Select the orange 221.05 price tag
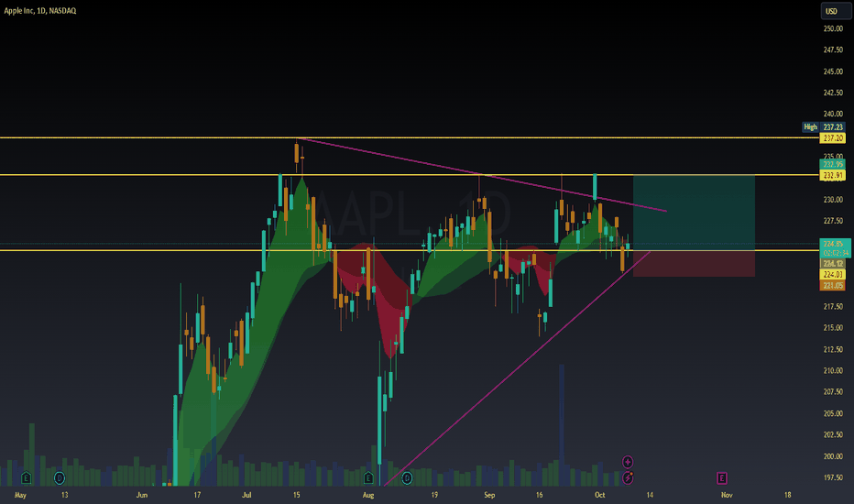The width and height of the screenshot is (854, 504). point(833,285)
